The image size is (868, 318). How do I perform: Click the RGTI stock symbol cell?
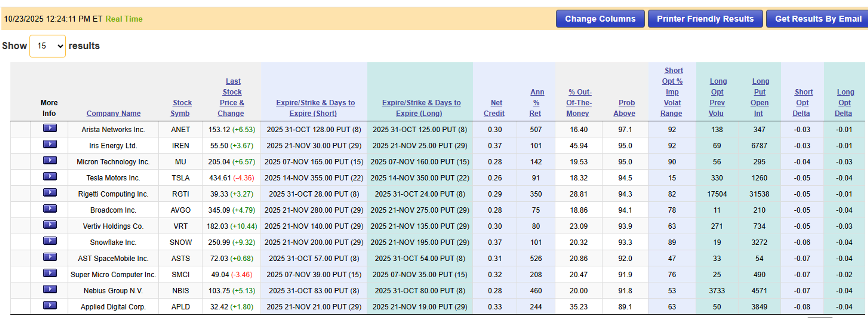pyautogui.click(x=180, y=194)
